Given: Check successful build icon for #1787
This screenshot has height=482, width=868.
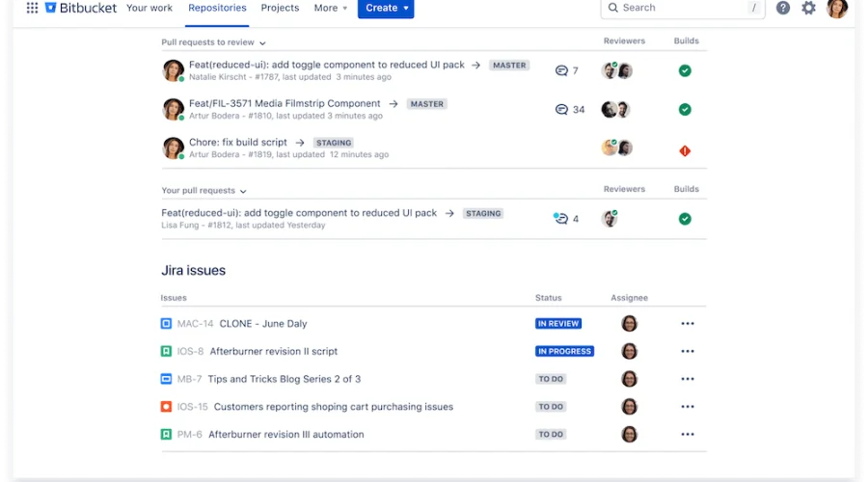Looking at the screenshot, I should [685, 70].
